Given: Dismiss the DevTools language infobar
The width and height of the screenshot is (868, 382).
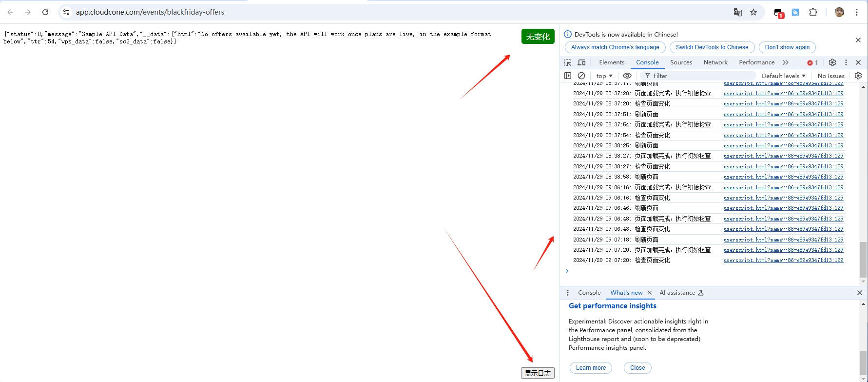Looking at the screenshot, I should point(858,40).
